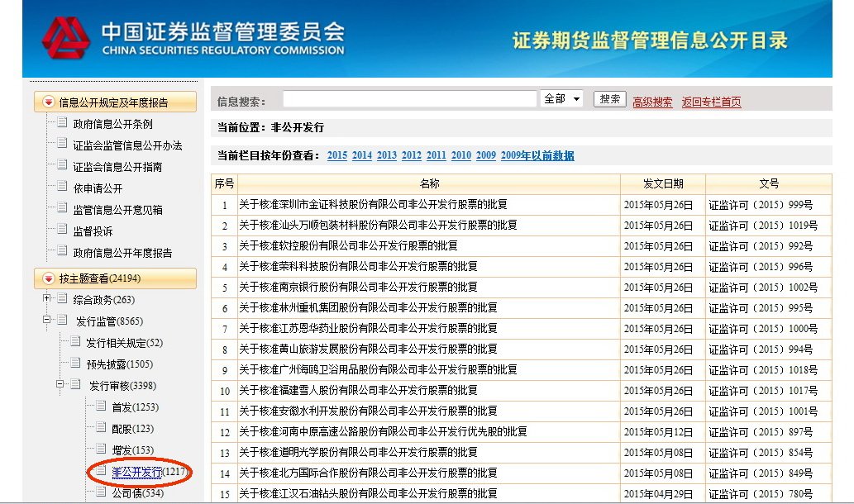Screen dimensions: 854x504
Task: Click document icon beside 首发(1253)
Action: click(101, 406)
